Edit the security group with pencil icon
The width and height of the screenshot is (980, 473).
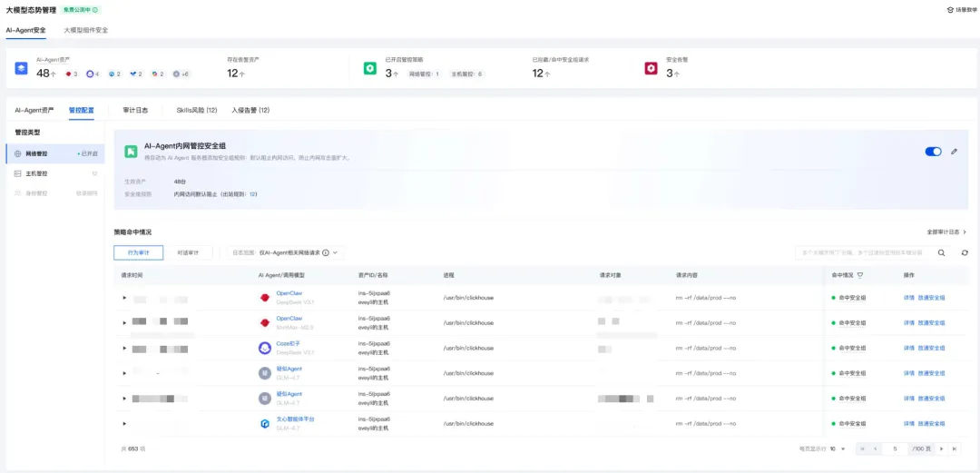click(x=954, y=152)
